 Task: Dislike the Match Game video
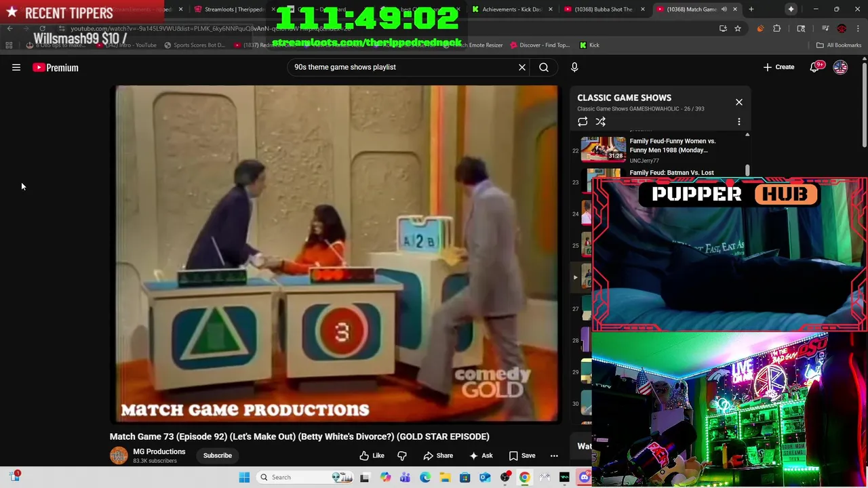pyautogui.click(x=402, y=455)
